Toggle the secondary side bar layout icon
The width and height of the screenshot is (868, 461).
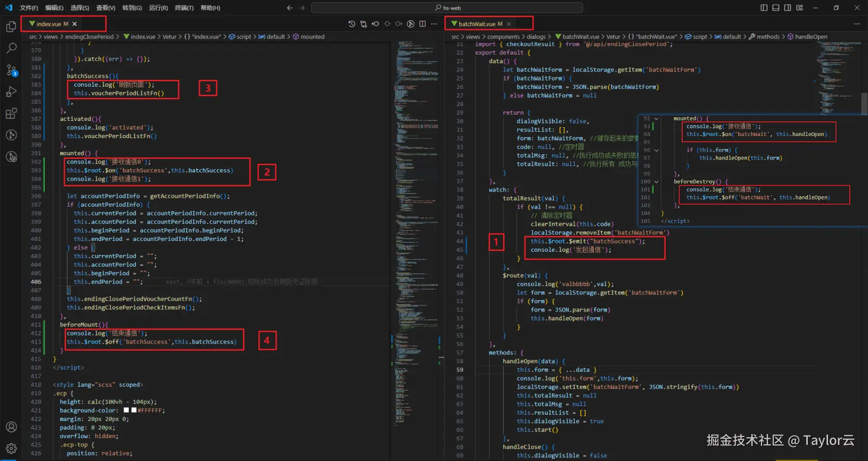click(788, 8)
